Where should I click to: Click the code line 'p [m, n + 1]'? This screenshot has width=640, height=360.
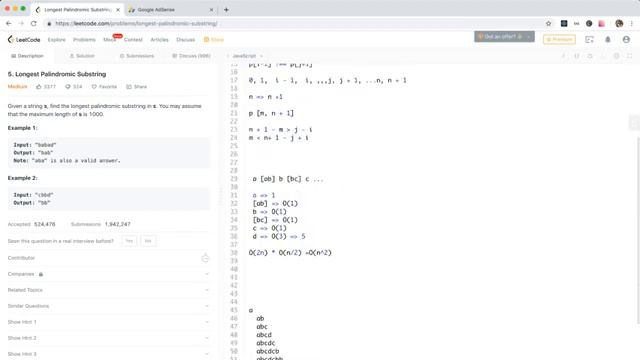pos(271,113)
